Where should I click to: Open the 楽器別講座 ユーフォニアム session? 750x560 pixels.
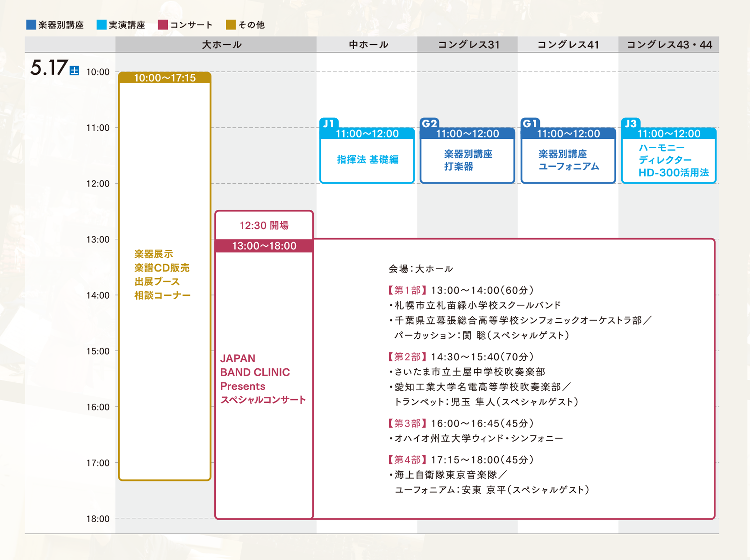[x=568, y=160]
